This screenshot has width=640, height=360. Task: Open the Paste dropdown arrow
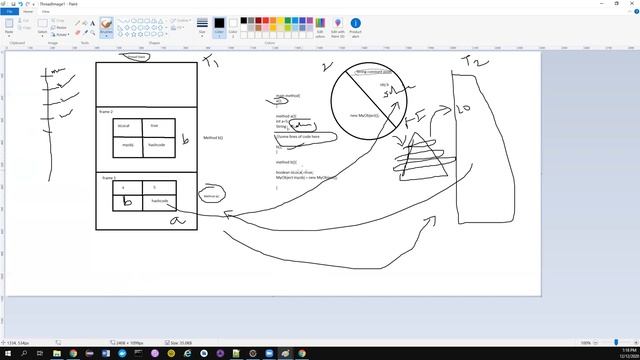pos(9,35)
